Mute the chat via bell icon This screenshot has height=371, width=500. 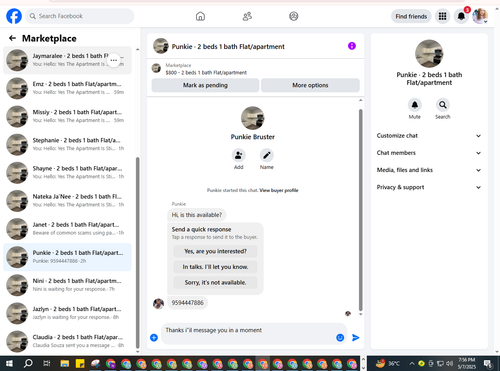point(415,105)
